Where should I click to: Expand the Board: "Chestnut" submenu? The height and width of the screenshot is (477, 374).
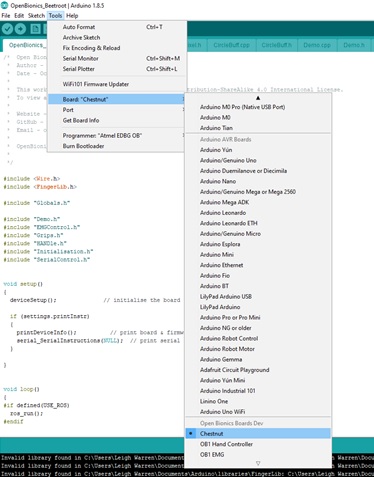(117, 99)
